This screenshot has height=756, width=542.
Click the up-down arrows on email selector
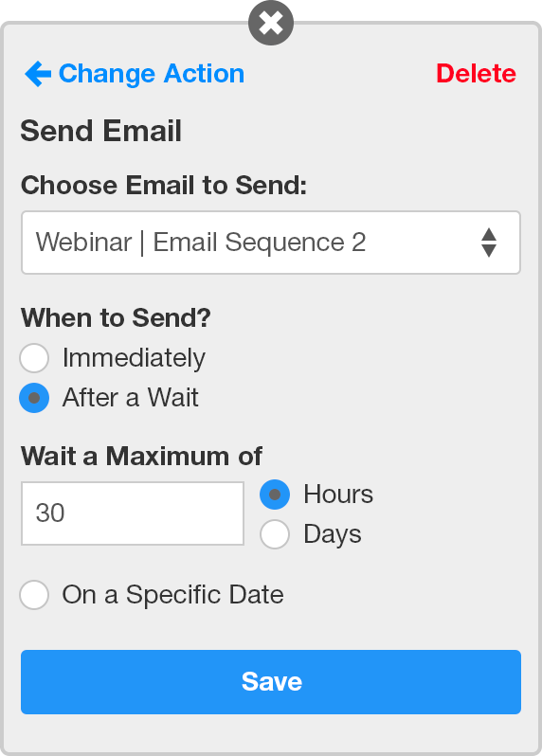(489, 243)
